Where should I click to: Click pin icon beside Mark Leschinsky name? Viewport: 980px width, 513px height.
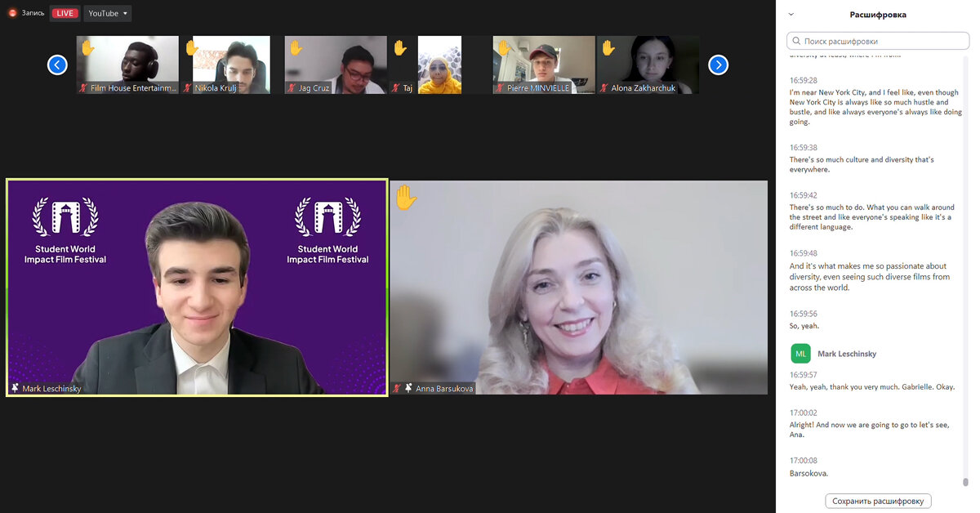pos(16,389)
